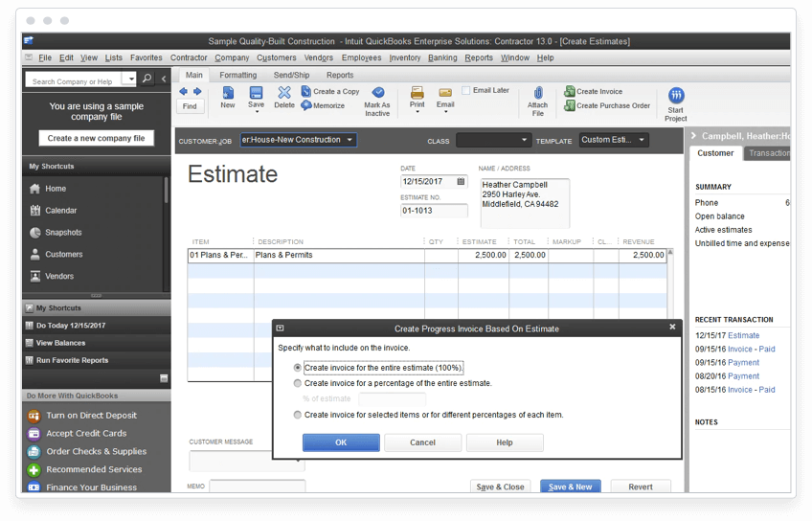Click the Turn on Direct Deposit icon
The width and height of the screenshot is (812, 521).
[x=34, y=416]
